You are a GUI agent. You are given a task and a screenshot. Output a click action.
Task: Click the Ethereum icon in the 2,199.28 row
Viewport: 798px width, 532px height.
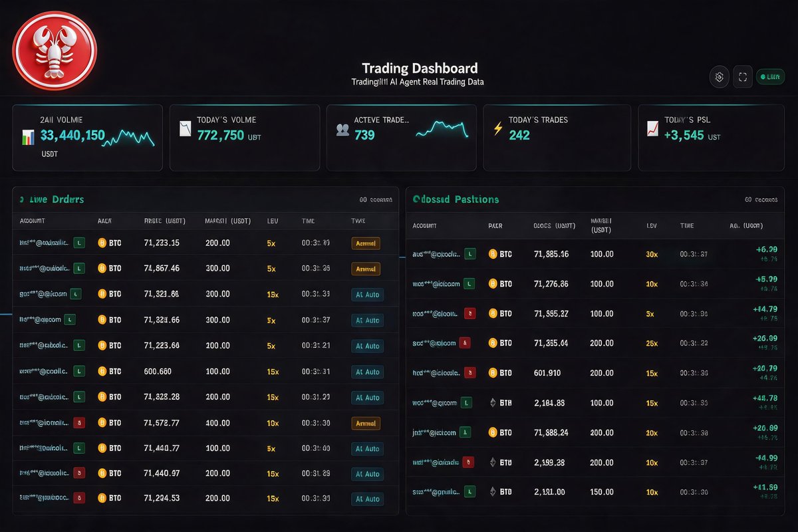[493, 462]
